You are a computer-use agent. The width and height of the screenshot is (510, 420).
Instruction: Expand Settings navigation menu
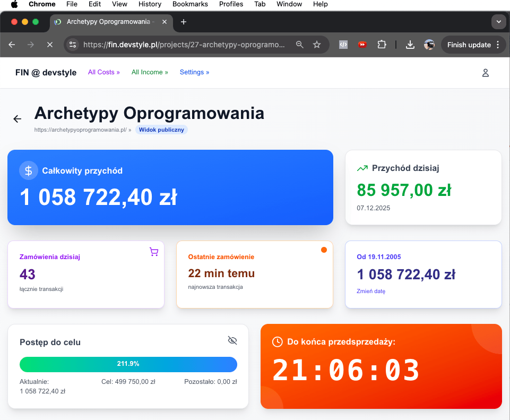pyautogui.click(x=194, y=72)
